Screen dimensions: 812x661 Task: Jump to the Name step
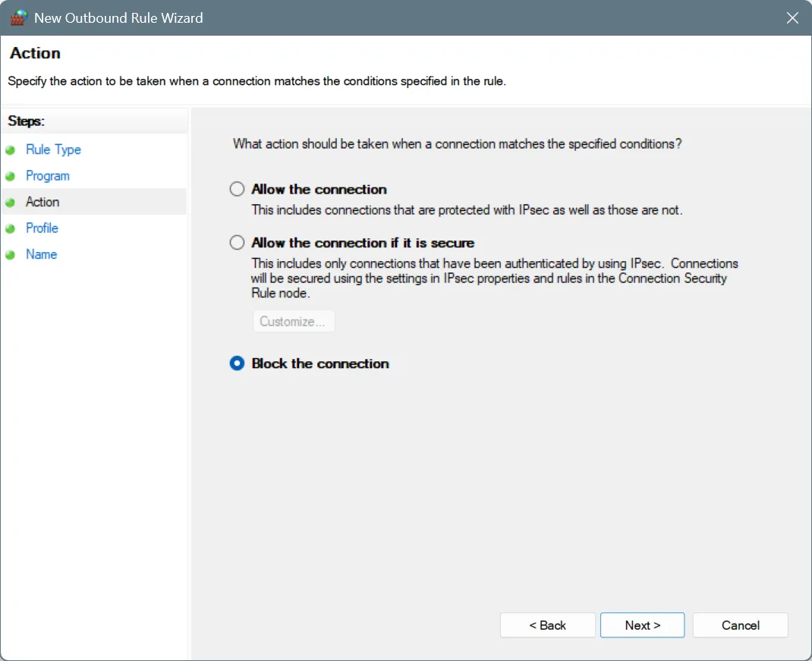42,254
